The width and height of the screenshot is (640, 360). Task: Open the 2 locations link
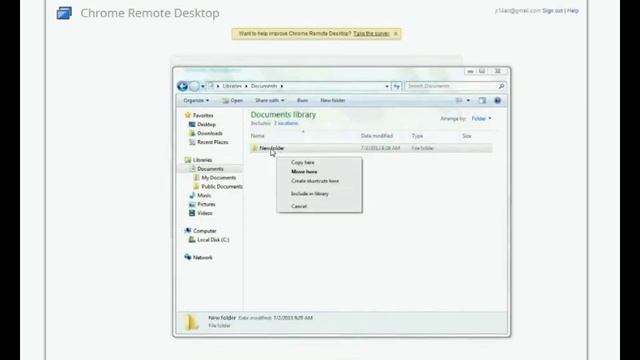pos(286,123)
